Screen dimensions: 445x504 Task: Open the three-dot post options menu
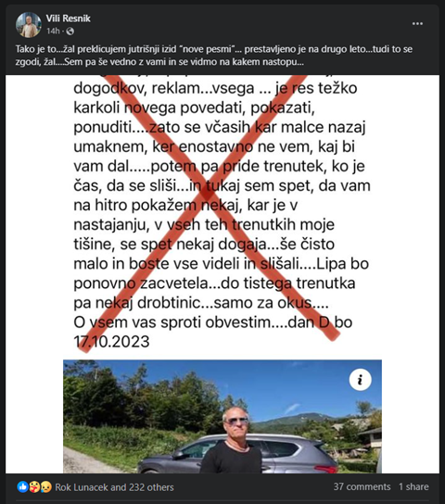[x=417, y=23]
